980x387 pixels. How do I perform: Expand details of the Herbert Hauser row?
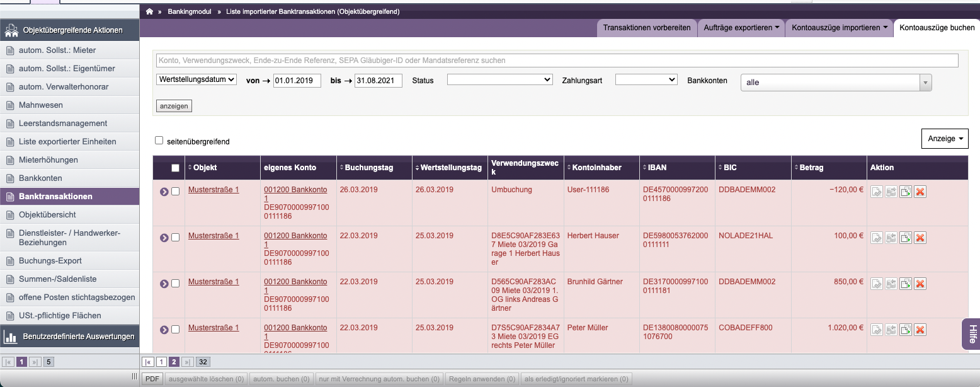point(164,238)
